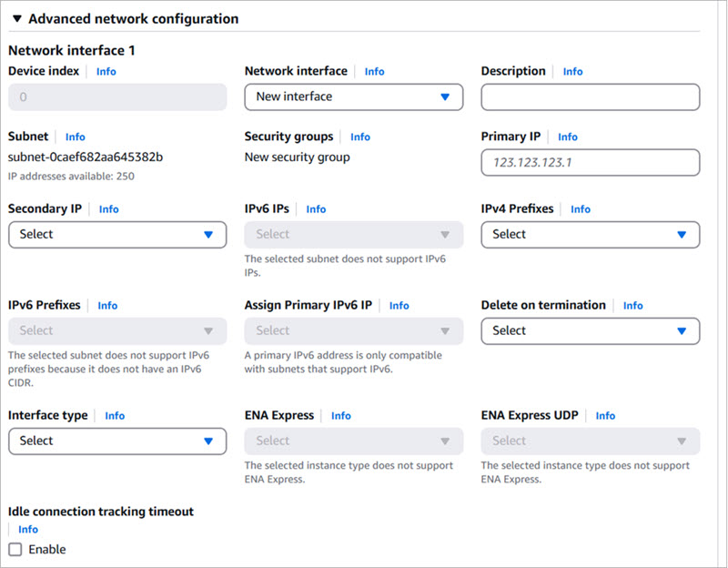Open the Delete on termination dropdown
The width and height of the screenshot is (728, 568).
[x=590, y=330]
